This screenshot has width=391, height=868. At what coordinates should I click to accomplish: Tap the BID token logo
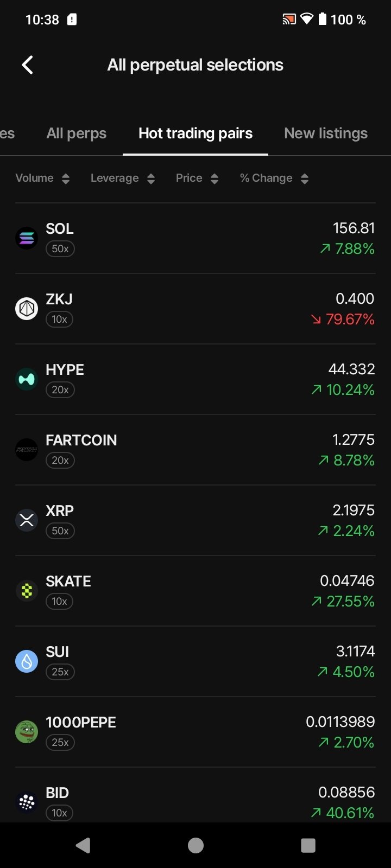[27, 802]
